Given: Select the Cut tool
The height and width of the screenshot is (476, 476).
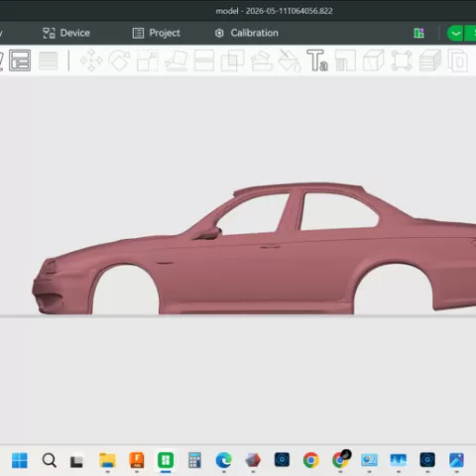Looking at the screenshot, I should point(204,60).
